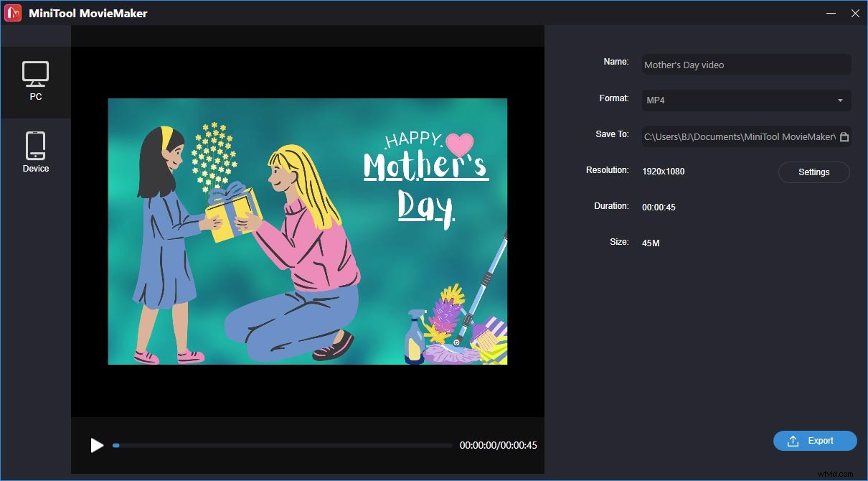Click the slider handle at the timeline start
This screenshot has width=868, height=481.
click(x=115, y=445)
